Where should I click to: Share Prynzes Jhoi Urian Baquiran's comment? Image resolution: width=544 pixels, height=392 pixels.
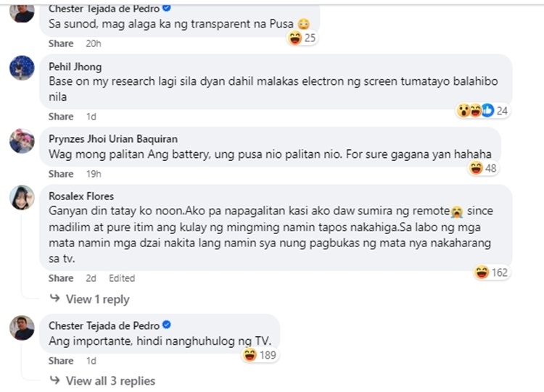[x=61, y=174]
